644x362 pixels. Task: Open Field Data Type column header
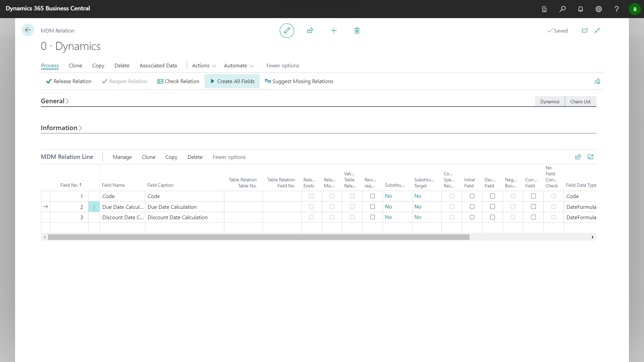coord(581,185)
